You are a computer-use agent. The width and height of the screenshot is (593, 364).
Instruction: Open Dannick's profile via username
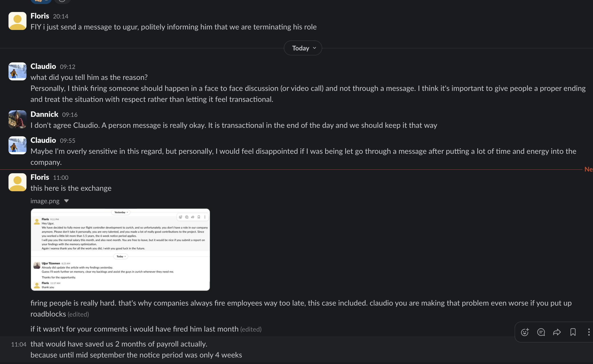tap(44, 114)
